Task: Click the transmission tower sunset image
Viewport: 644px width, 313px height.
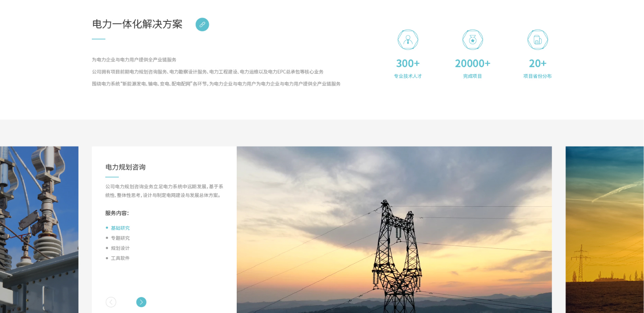Action: coord(394,230)
